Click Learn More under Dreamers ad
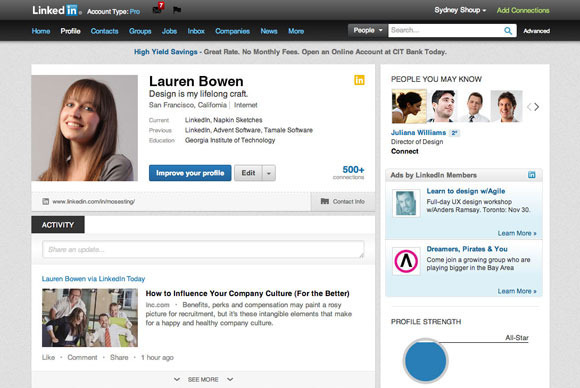 (x=517, y=291)
